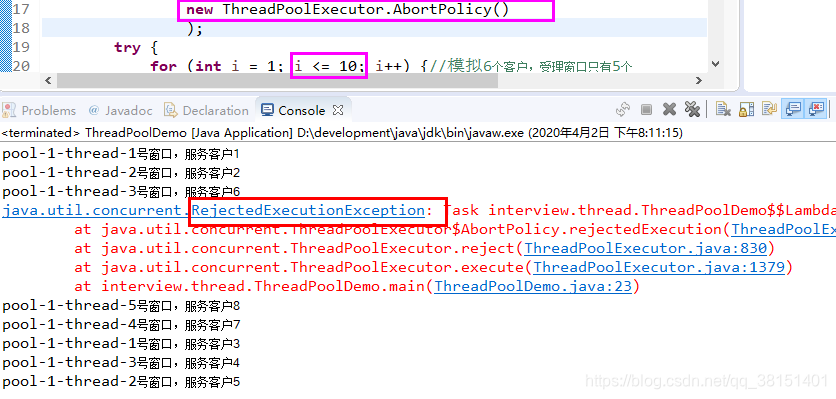
Task: Click console line 'pool-1-thread-1号窗口，服务客户1'
Action: [x=121, y=154]
